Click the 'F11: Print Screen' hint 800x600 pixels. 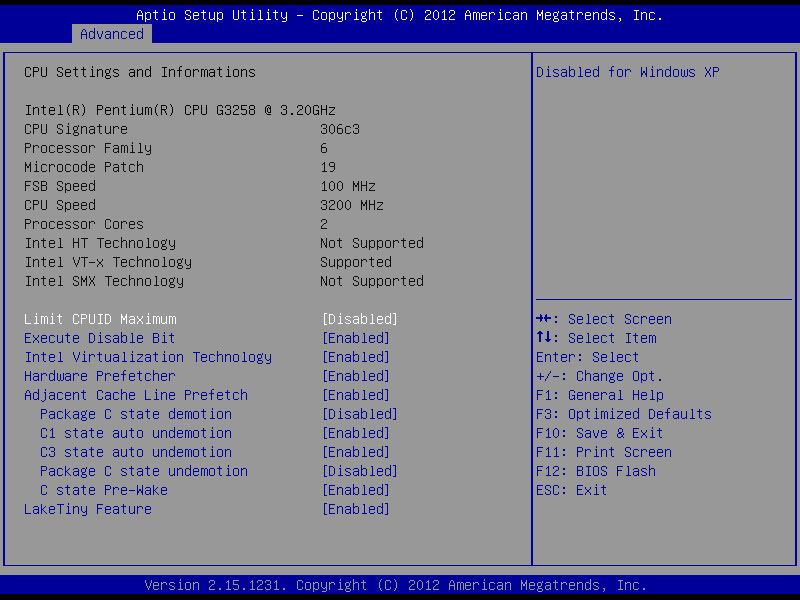[604, 452]
